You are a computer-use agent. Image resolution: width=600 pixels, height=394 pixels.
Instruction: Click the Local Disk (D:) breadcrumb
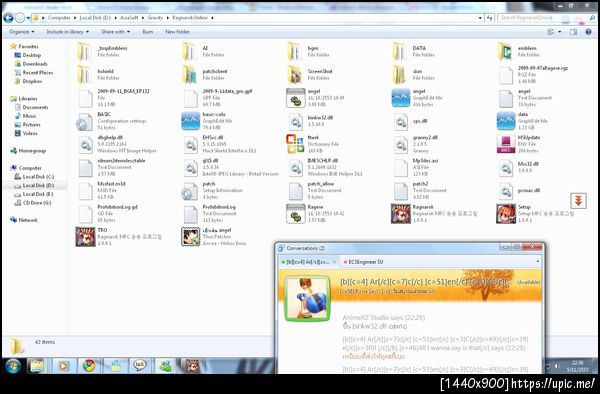pos(95,18)
